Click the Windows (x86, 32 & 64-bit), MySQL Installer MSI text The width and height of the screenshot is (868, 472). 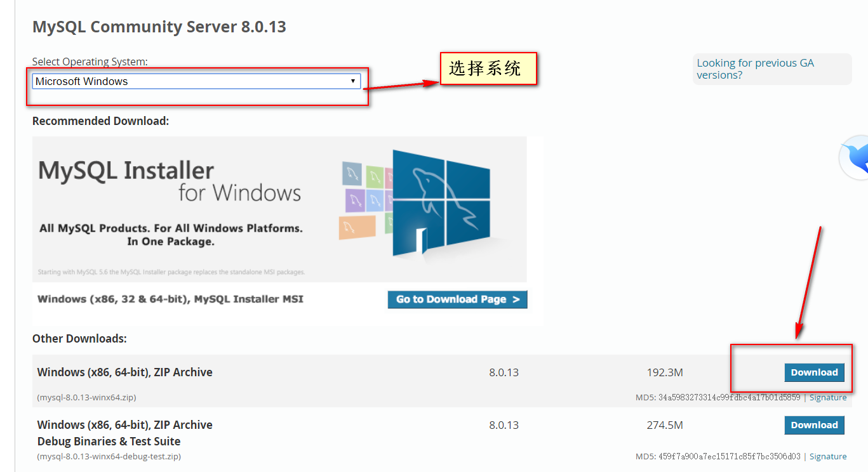pyautogui.click(x=170, y=299)
